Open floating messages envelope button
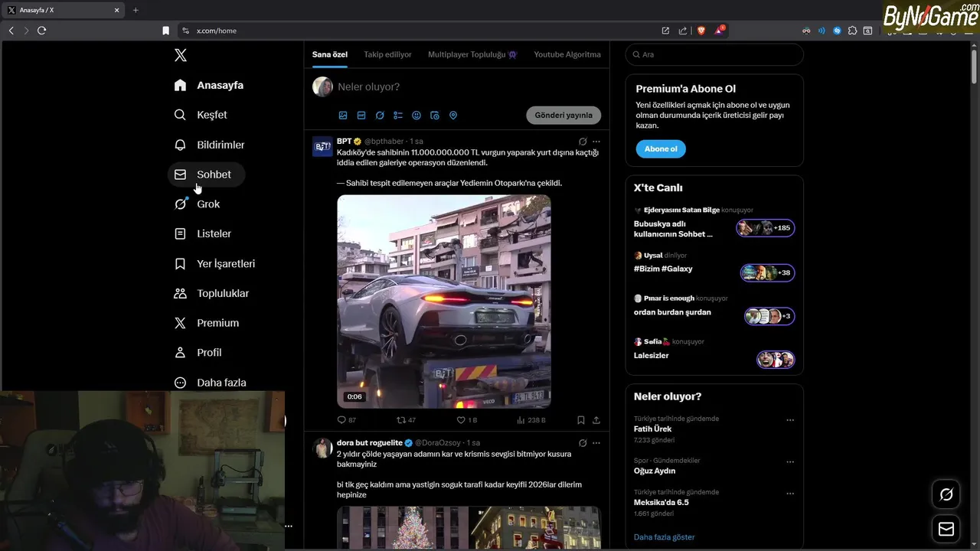 [946, 530]
